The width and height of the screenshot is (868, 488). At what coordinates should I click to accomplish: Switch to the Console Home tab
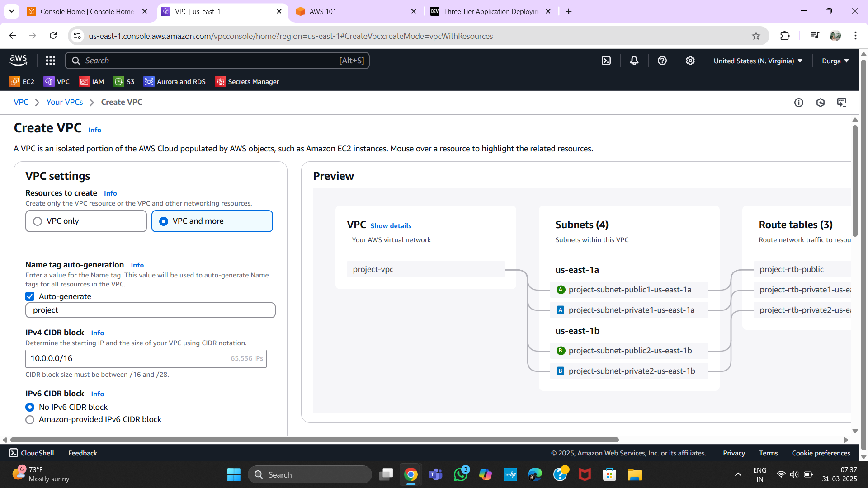pos(87,11)
